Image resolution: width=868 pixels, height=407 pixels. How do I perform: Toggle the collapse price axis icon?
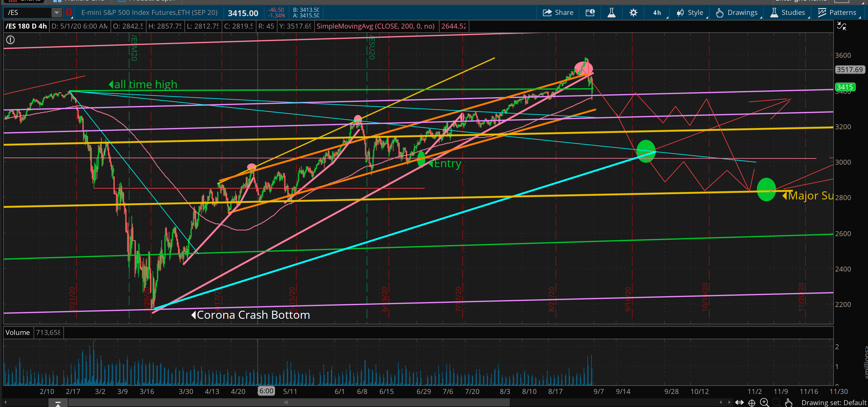click(x=842, y=26)
